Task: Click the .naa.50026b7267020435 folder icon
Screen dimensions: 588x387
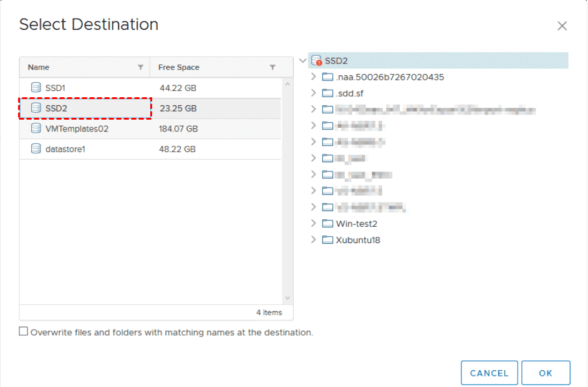Action: 327,77
